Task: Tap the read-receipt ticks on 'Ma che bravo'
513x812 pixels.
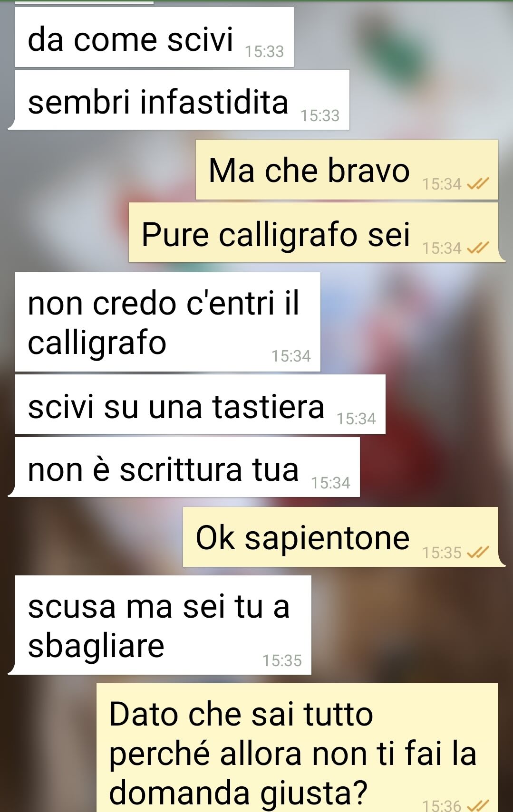Action: (x=478, y=183)
